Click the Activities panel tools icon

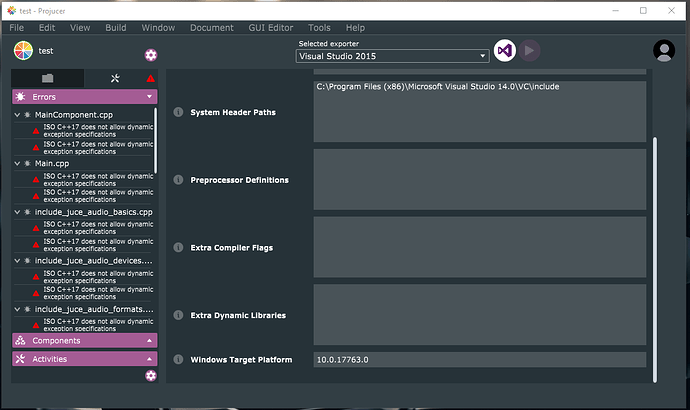pos(20,359)
